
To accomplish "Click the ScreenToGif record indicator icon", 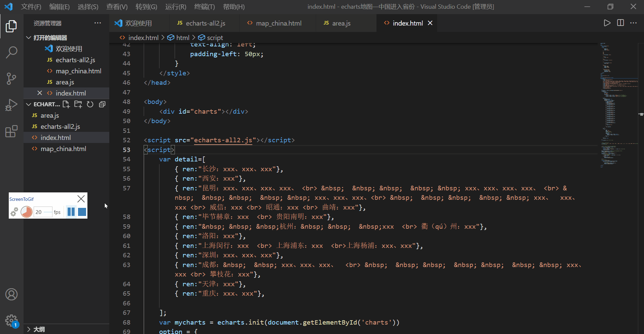I will pos(27,212).
